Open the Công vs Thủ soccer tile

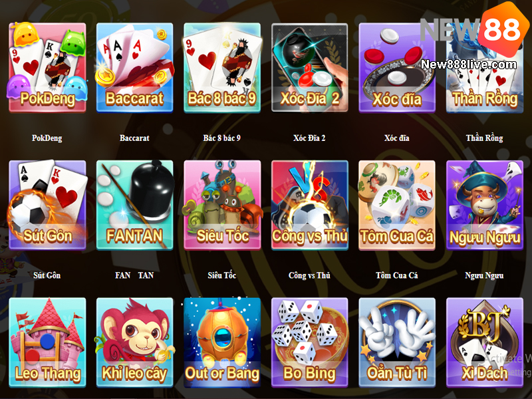point(309,205)
